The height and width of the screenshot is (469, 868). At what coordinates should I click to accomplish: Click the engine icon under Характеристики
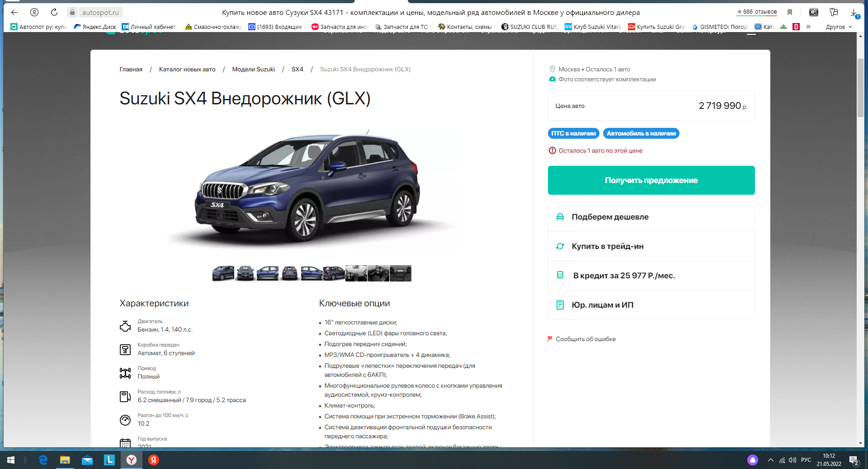(125, 326)
